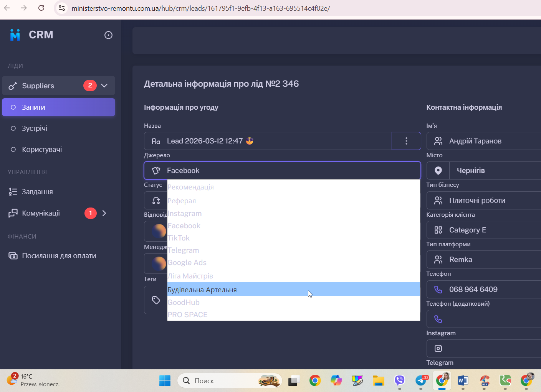Click the Телефон phone icon
The height and width of the screenshot is (392, 541).
(x=438, y=289)
